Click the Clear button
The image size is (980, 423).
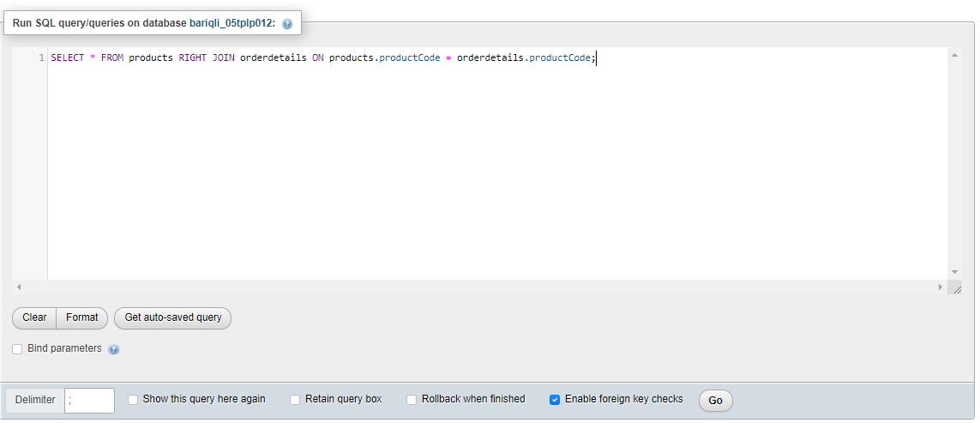tap(34, 317)
